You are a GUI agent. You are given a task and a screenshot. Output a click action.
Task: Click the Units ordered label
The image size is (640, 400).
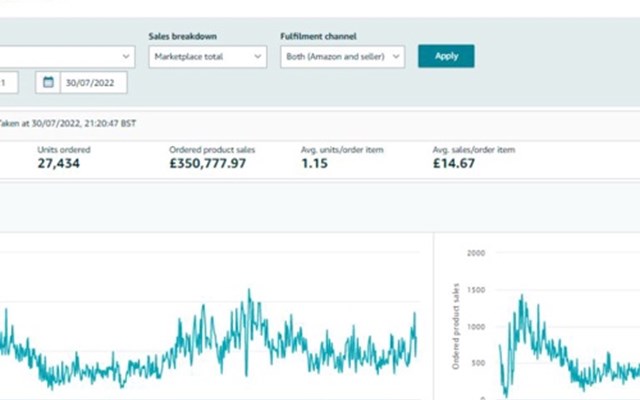tap(64, 150)
